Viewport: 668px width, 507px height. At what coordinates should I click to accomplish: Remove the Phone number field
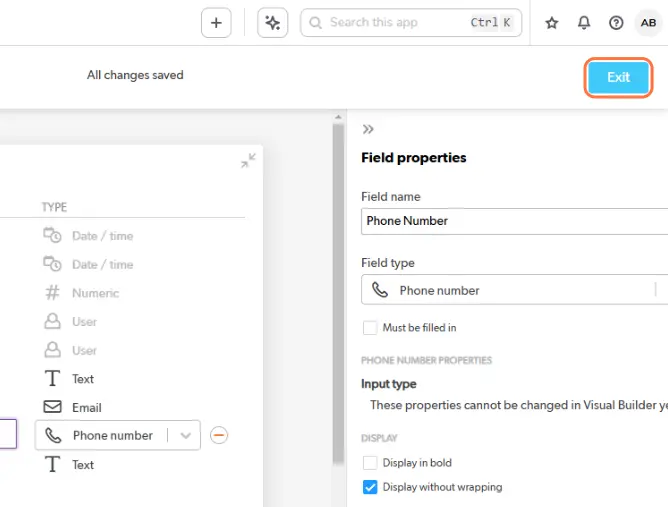coord(219,435)
